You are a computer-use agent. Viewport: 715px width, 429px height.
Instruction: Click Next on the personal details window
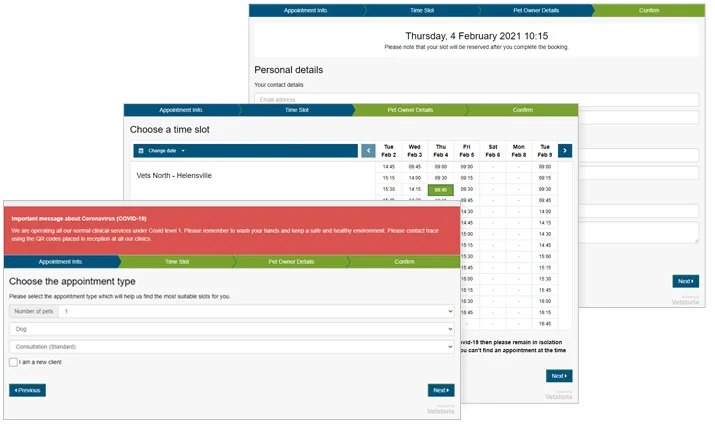click(685, 281)
